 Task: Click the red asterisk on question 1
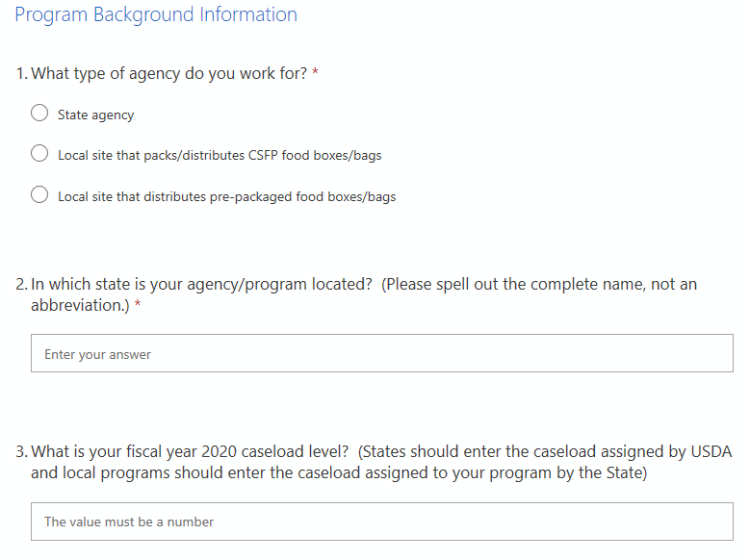[316, 75]
